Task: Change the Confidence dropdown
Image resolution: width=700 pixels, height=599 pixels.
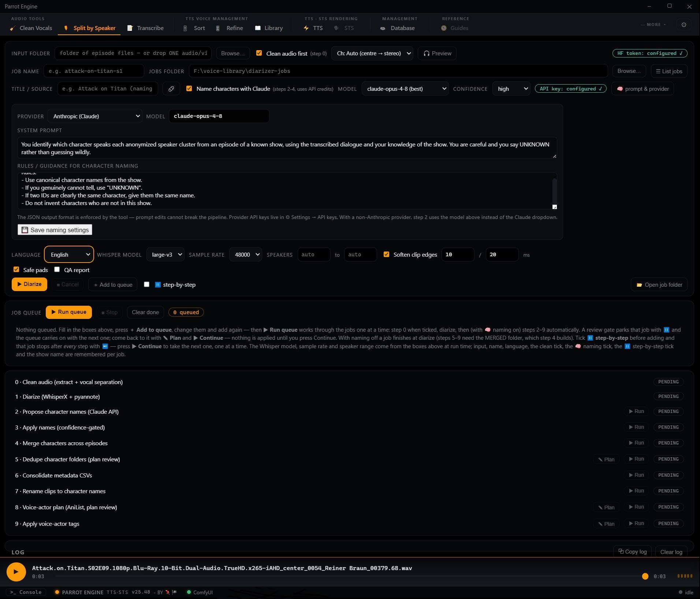Action: coord(511,89)
